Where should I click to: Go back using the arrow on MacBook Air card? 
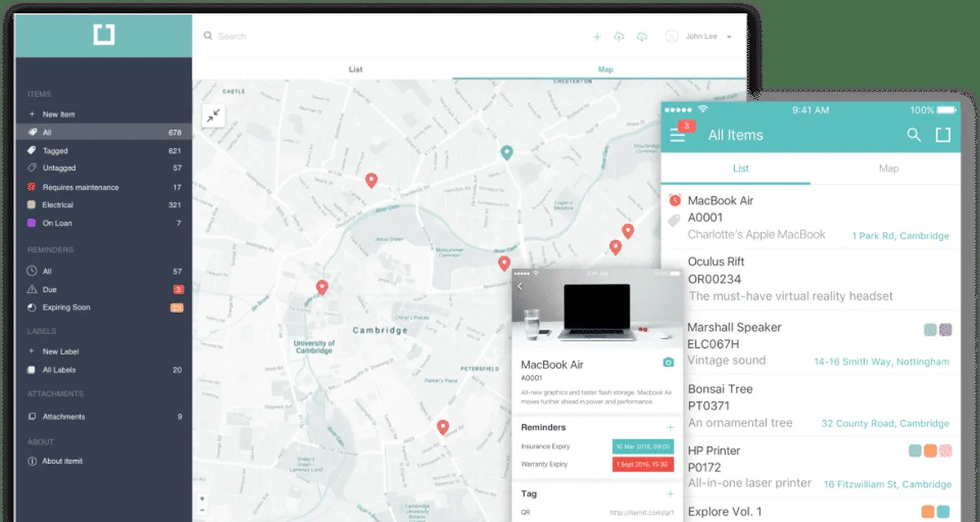pyautogui.click(x=520, y=286)
